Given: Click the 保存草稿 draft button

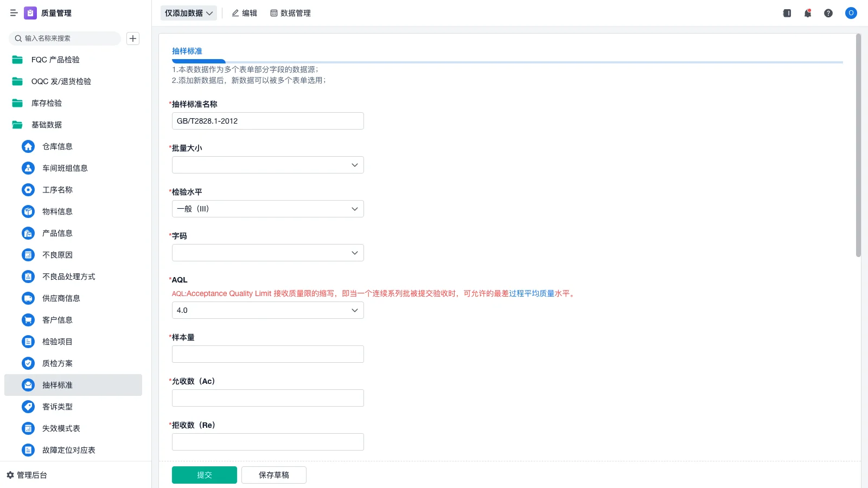Looking at the screenshot, I should coord(273,474).
